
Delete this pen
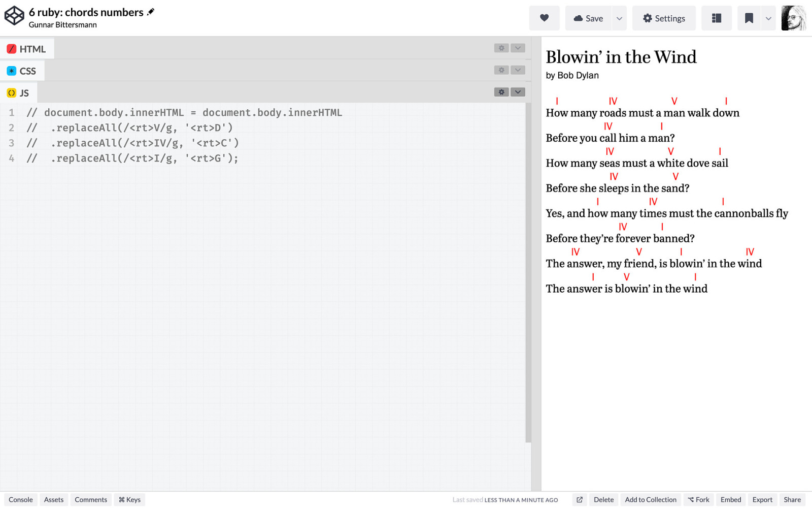pos(604,499)
